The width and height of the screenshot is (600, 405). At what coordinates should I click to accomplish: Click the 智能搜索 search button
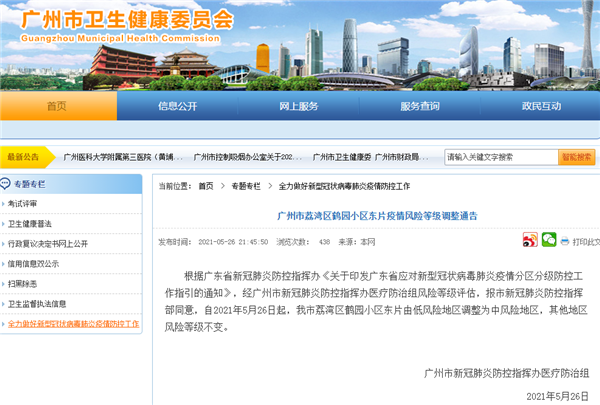click(x=577, y=157)
